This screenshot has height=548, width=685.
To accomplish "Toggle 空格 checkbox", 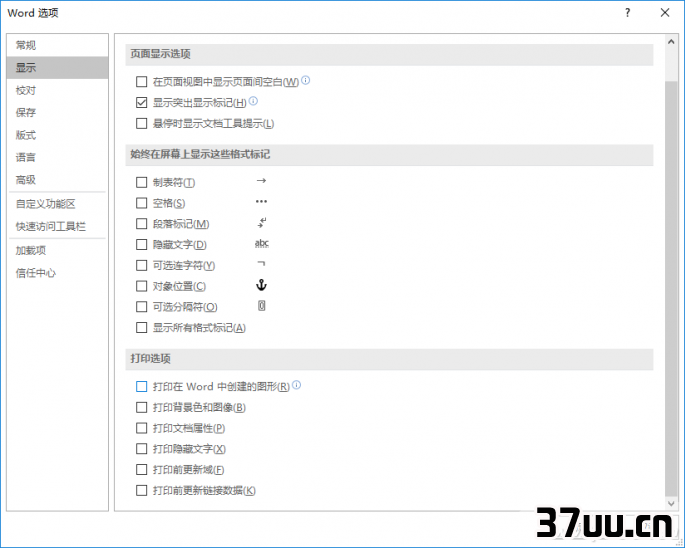I will 142,203.
